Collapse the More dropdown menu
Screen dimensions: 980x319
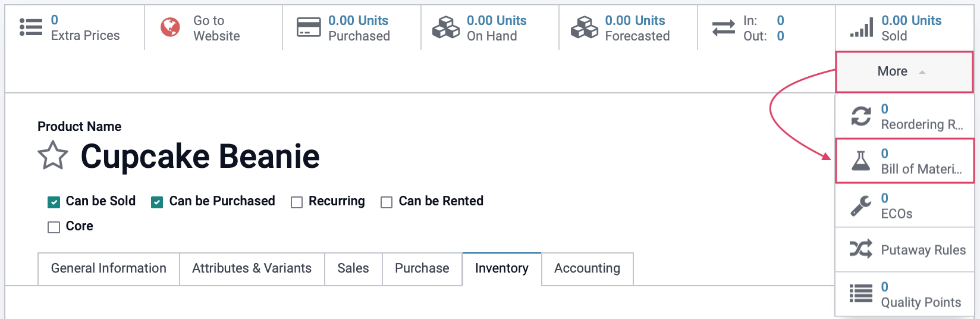(904, 71)
